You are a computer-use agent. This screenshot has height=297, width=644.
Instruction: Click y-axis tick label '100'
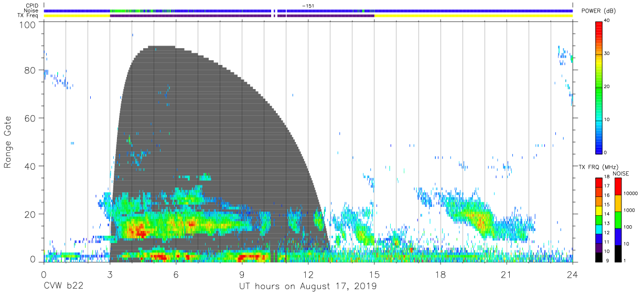pos(28,24)
